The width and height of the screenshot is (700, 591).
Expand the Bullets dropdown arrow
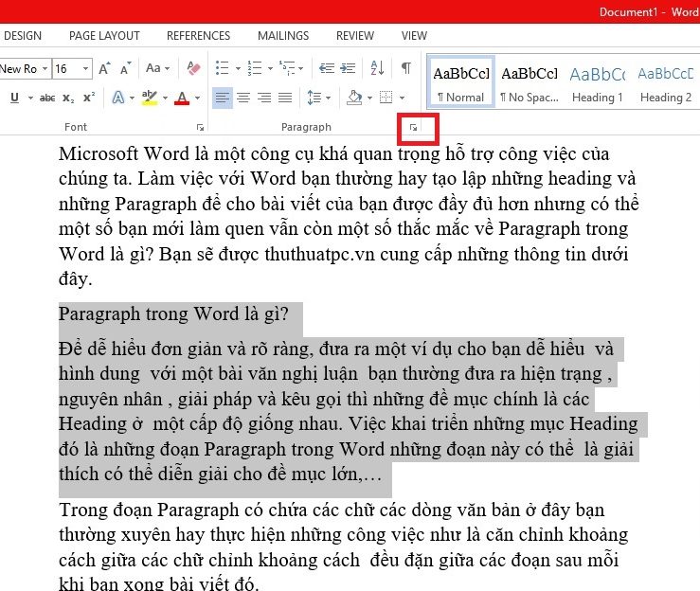click(238, 69)
